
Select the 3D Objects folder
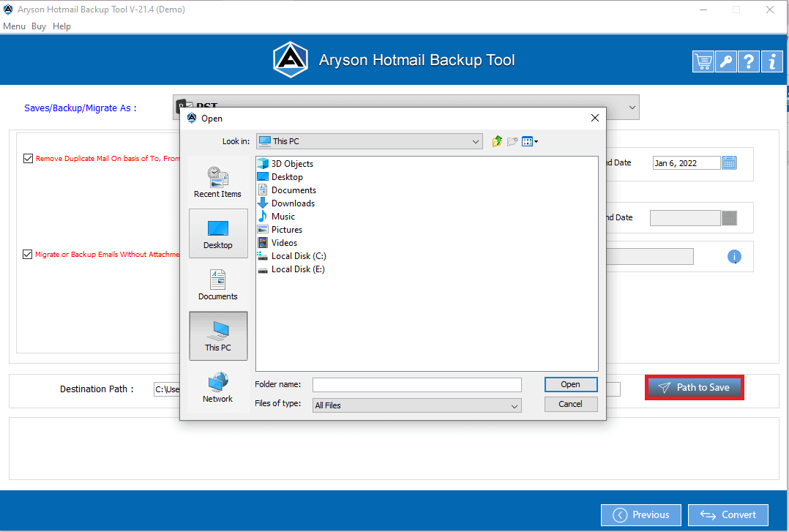point(285,164)
